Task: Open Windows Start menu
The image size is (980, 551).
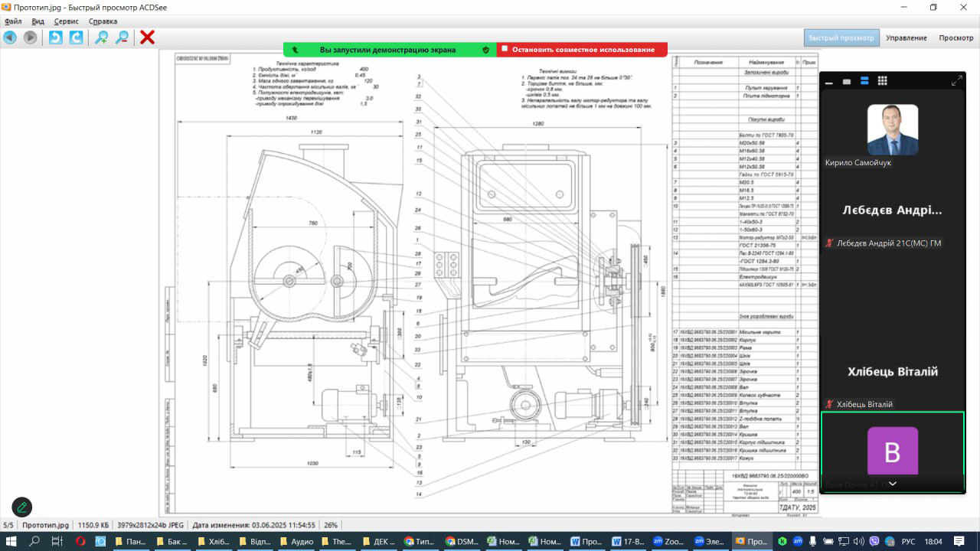Action: coord(12,541)
